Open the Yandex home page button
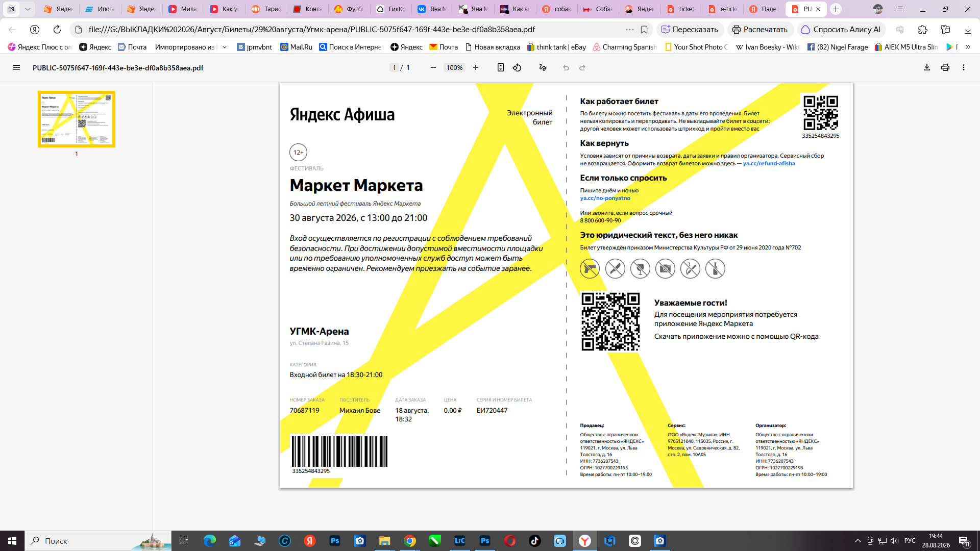 click(x=35, y=30)
